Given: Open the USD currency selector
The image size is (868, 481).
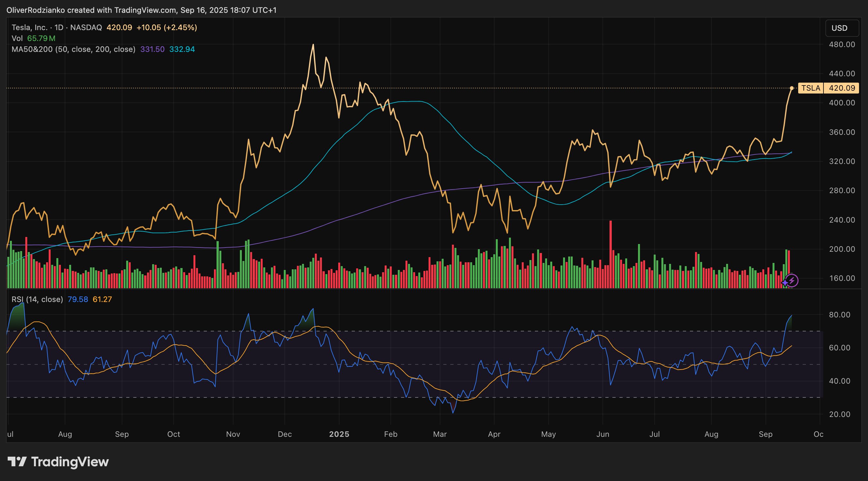Looking at the screenshot, I should pyautogui.click(x=841, y=28).
